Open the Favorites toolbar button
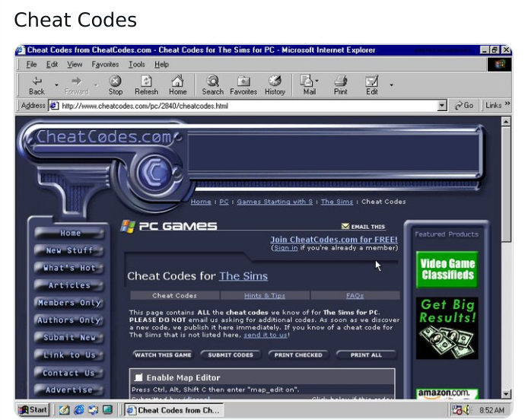 click(243, 85)
